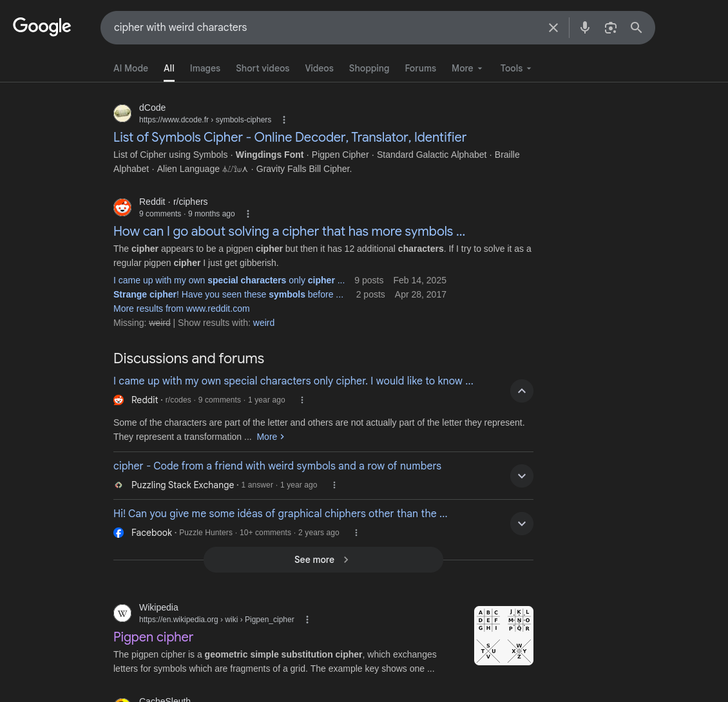
Task: Click the magnifying glass search icon
Action: point(636,28)
